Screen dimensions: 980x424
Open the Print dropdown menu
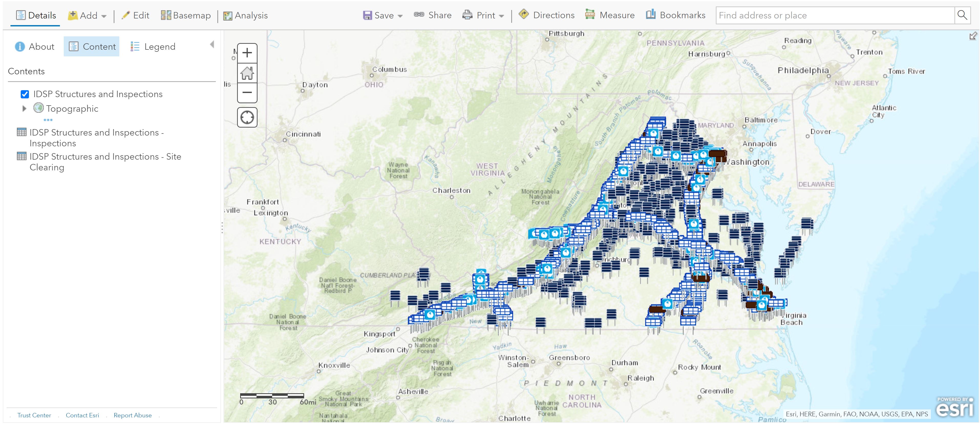click(x=483, y=16)
